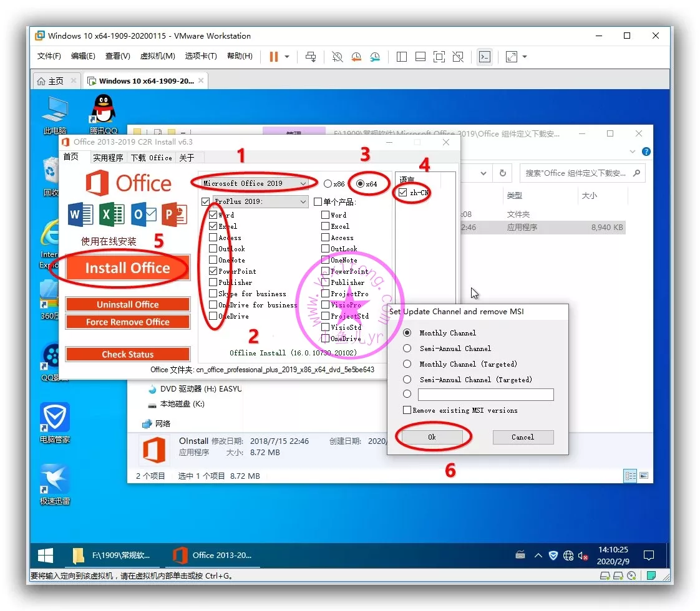Image resolution: width=700 pixels, height=611 pixels.
Task: Open the 电脑管家 shield desktop icon
Action: (55, 419)
